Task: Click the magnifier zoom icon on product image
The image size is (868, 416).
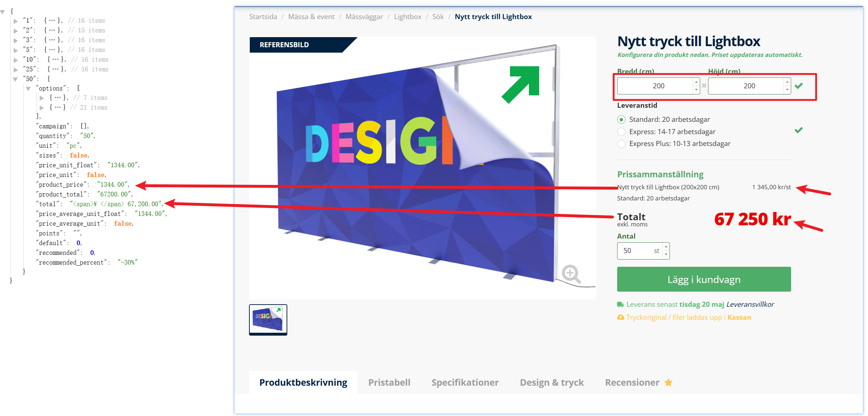Action: (x=571, y=274)
